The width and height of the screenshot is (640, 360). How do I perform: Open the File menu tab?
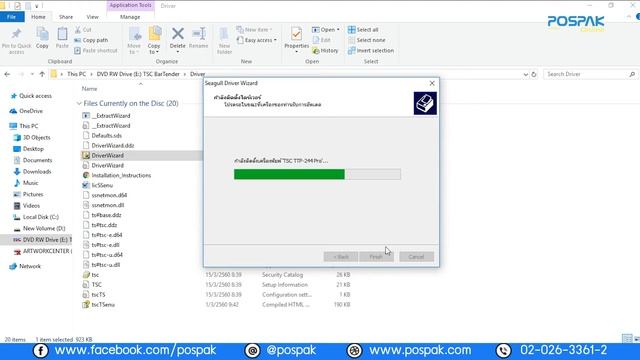(x=12, y=17)
